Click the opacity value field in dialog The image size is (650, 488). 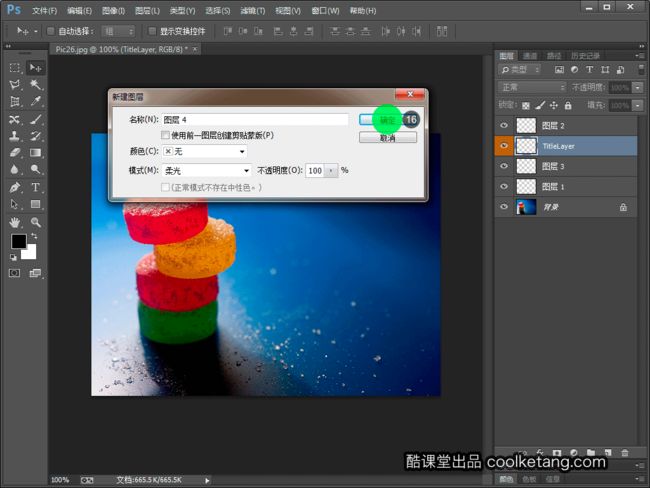coord(315,170)
